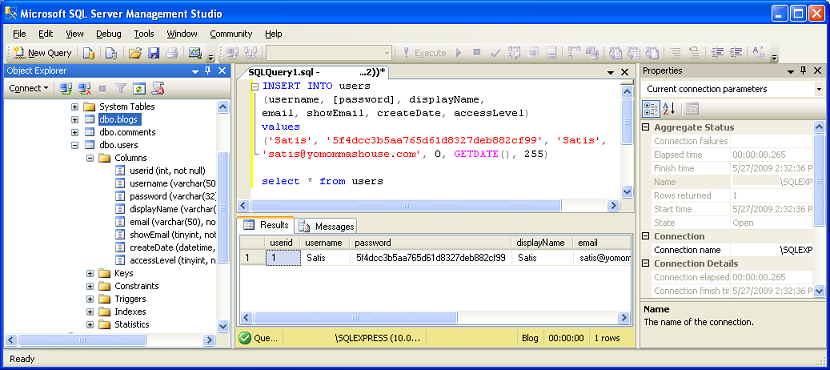
Task: Click the Analysis Services query icon
Action: tap(111, 53)
